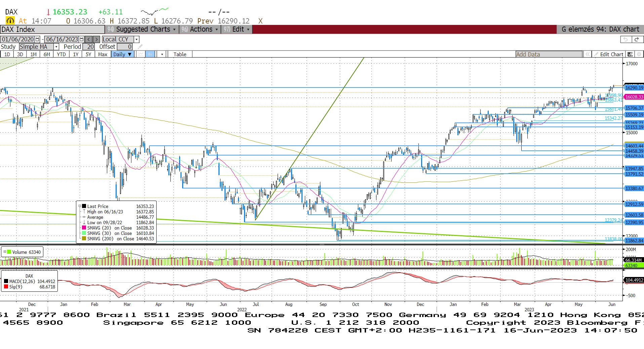644x349 pixels.
Task: Select the candlestick chart type icon
Action: point(150,54)
